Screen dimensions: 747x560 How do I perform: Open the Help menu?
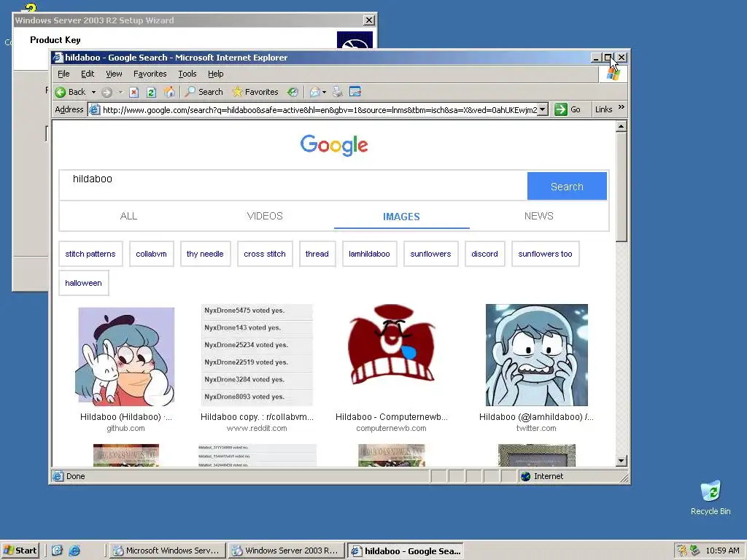215,74
